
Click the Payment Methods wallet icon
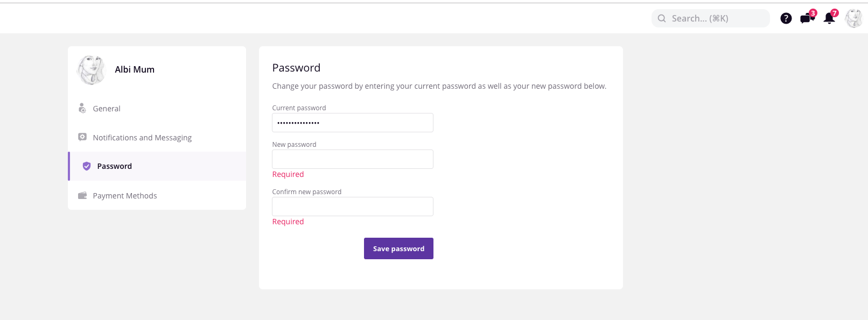pos(82,196)
